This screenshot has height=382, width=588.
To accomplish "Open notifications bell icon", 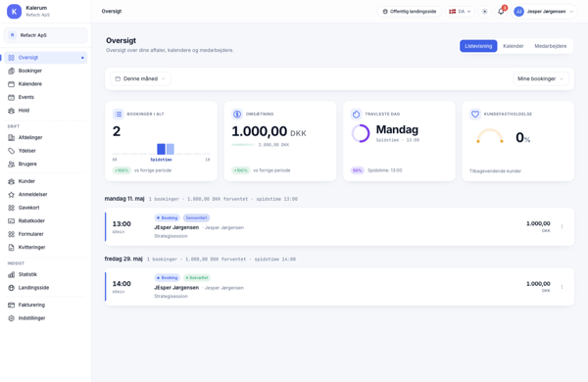I will pos(501,12).
